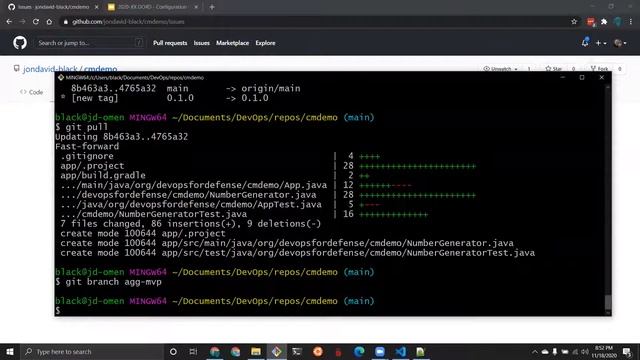The width and height of the screenshot is (640, 360).
Task: Focus GitHub 'Search or jump to' field
Action: 91,43
